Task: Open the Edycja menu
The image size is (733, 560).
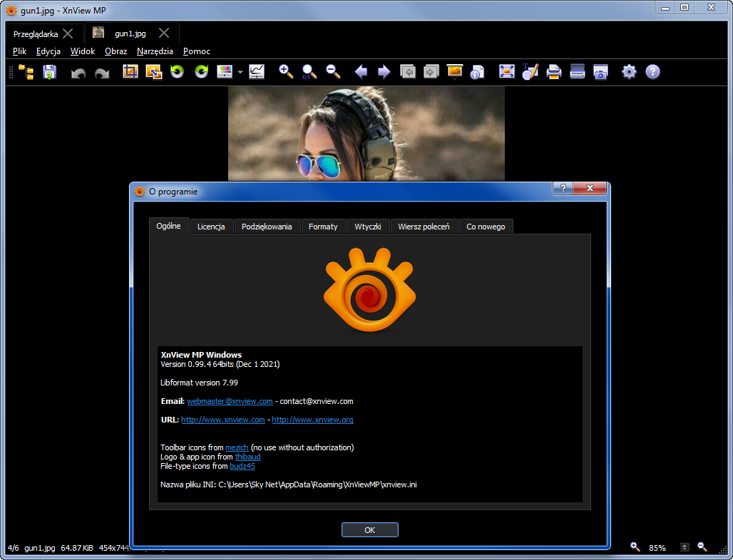Action: pos(48,51)
